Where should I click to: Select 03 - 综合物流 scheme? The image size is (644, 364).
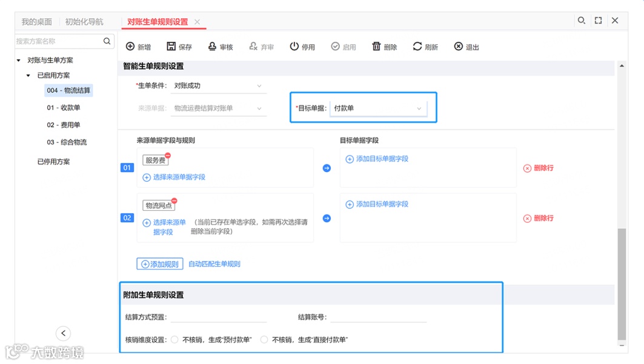[67, 142]
